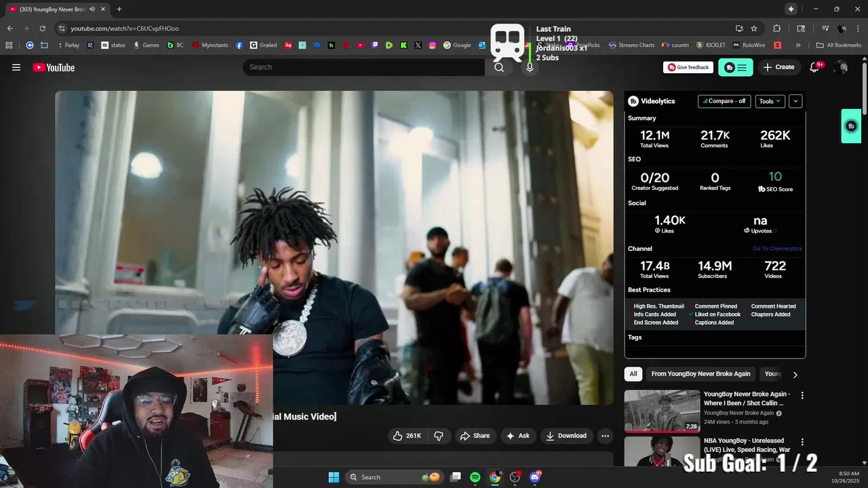Open the Twitch bookmark icon
The width and height of the screenshot is (868, 488).
[375, 45]
